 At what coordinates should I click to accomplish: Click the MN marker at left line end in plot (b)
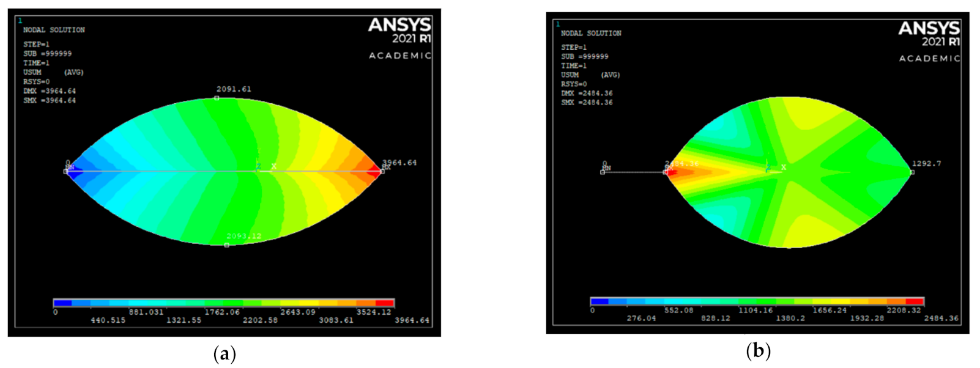click(605, 169)
